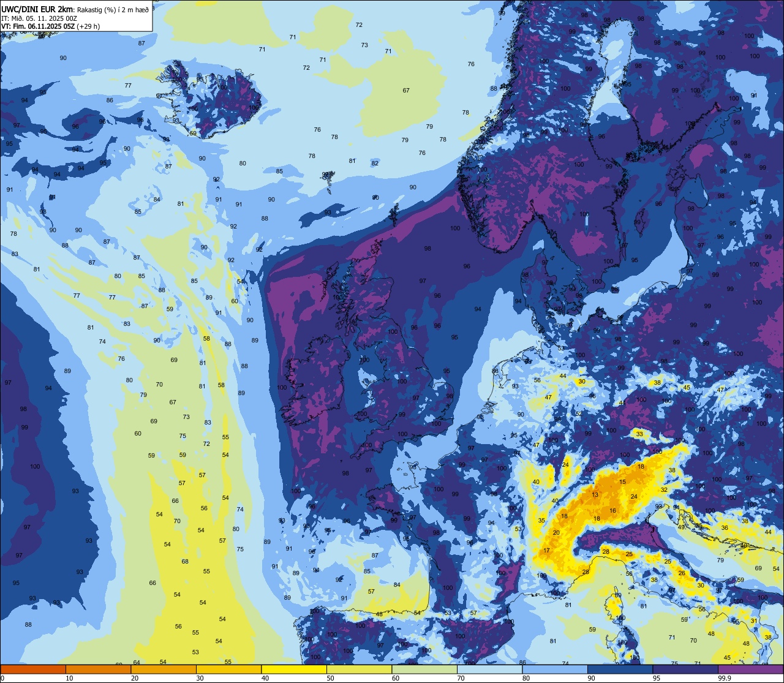Click the 90–95% dark blue legend segment

pyautogui.click(x=620, y=669)
